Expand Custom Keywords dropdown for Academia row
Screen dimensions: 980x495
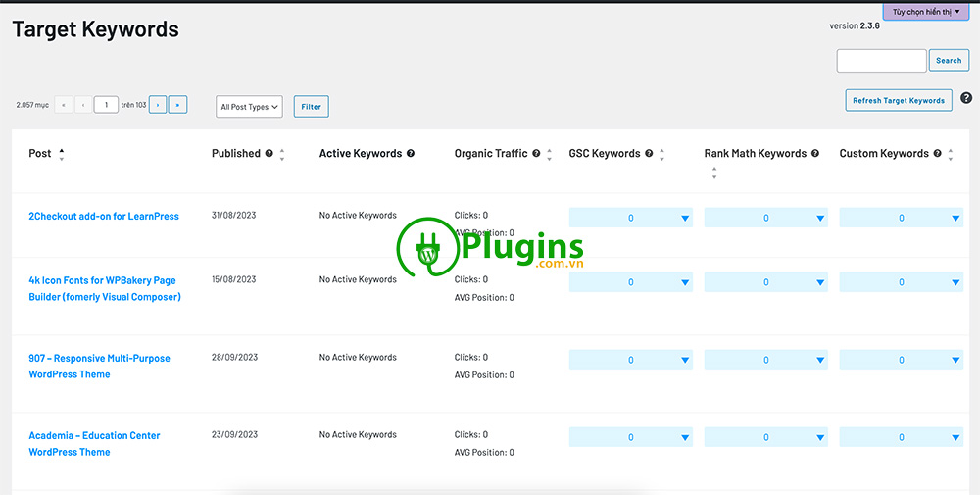tap(901, 437)
